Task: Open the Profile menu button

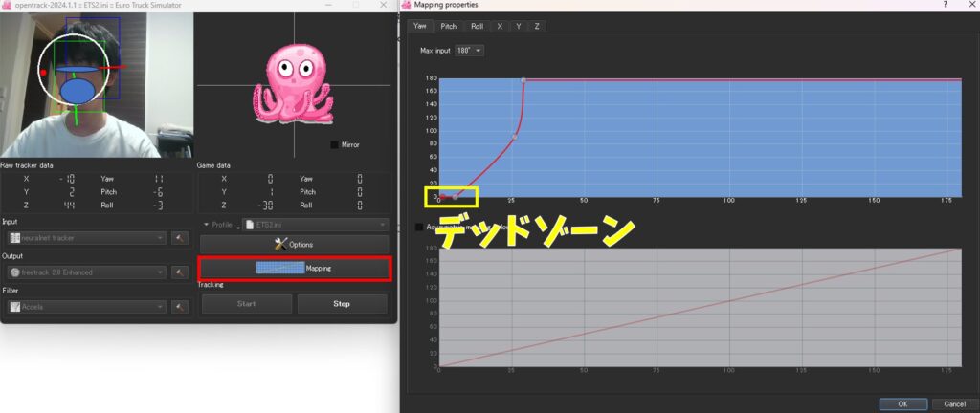Action: (x=221, y=225)
